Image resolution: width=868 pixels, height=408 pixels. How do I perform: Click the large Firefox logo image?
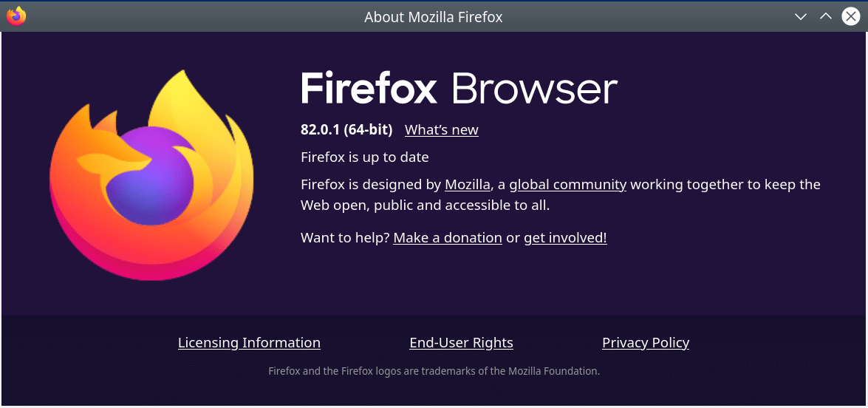[x=151, y=175]
